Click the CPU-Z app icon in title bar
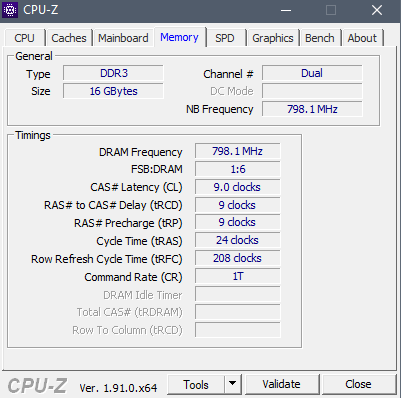This screenshot has height=398, width=401. pos(10,10)
